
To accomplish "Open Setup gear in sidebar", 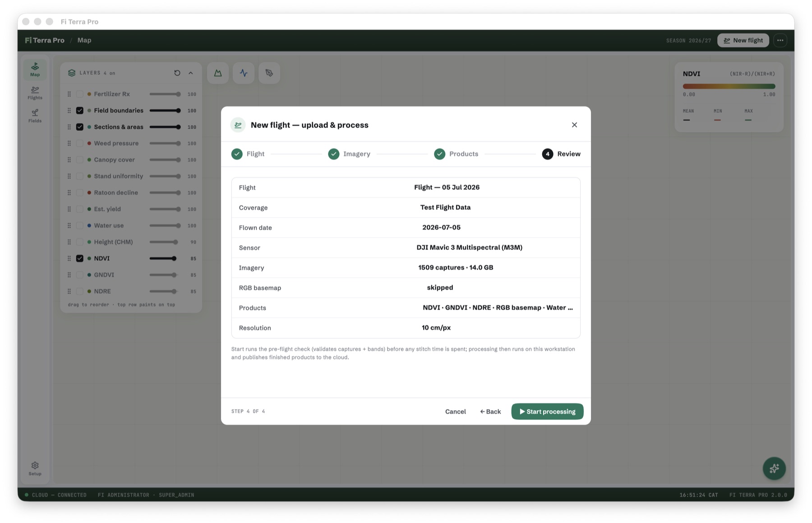I will coord(35,468).
